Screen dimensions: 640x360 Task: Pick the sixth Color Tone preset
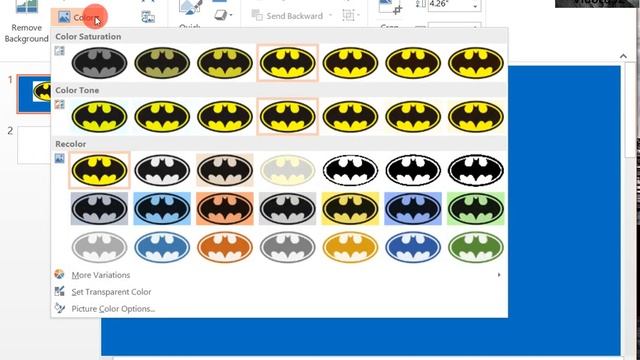[413, 117]
